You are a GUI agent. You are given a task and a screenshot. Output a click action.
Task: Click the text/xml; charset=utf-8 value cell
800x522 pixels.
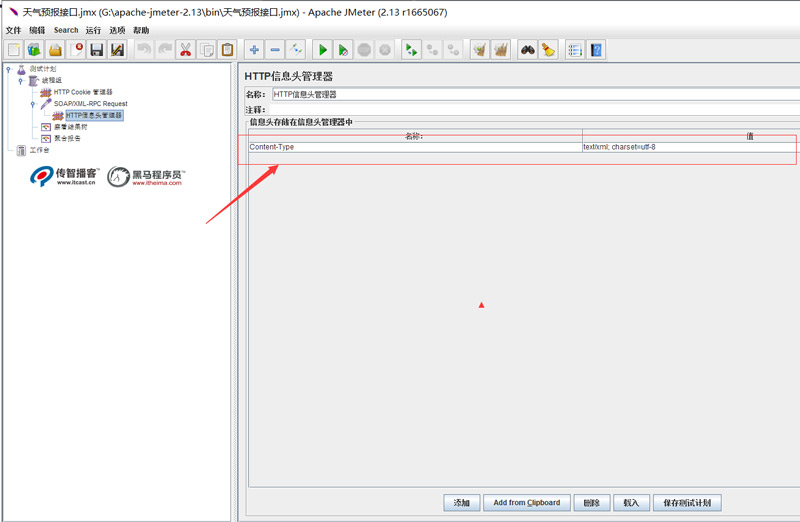tap(691, 147)
